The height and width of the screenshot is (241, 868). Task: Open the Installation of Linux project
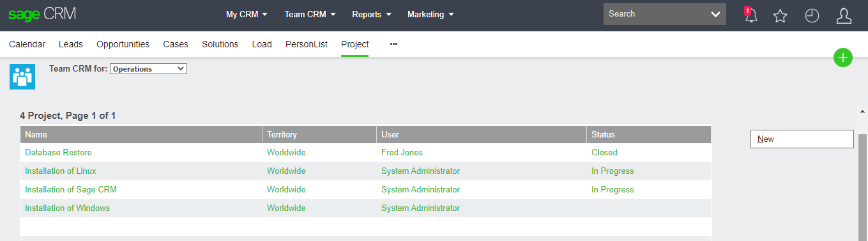[61, 171]
